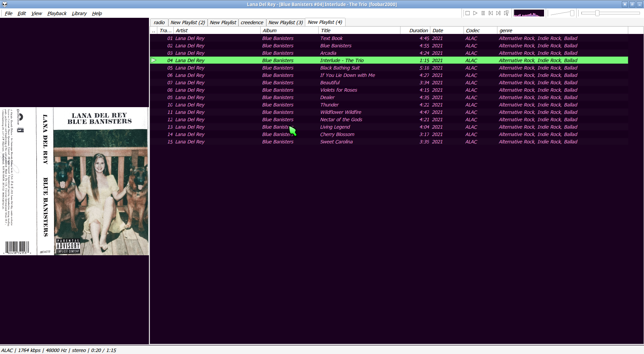Viewport: 644px width, 354px height.
Task: Adjust the volume slider handle
Action: [572, 13]
